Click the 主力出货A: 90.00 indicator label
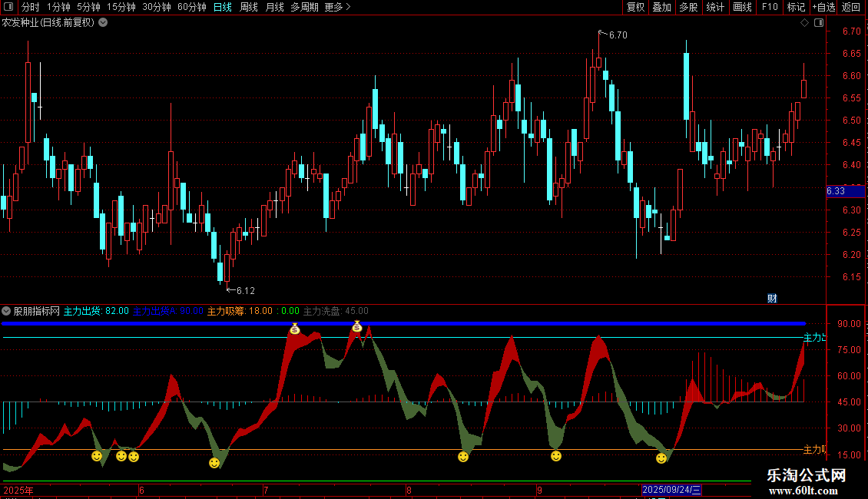 tap(168, 312)
